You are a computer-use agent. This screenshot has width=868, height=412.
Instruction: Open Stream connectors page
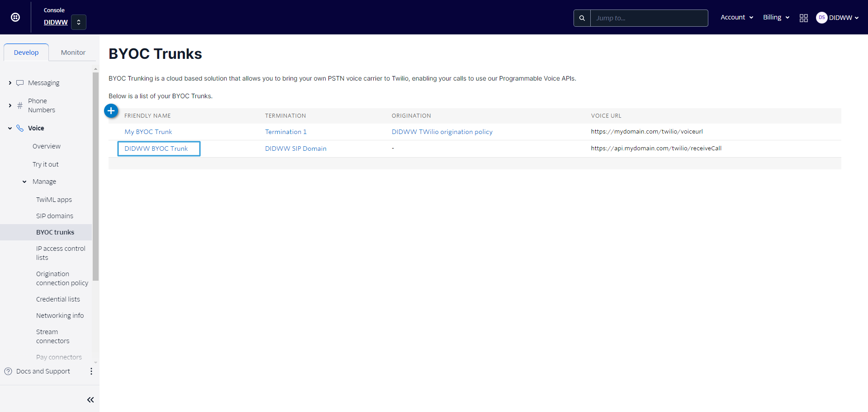tap(52, 336)
